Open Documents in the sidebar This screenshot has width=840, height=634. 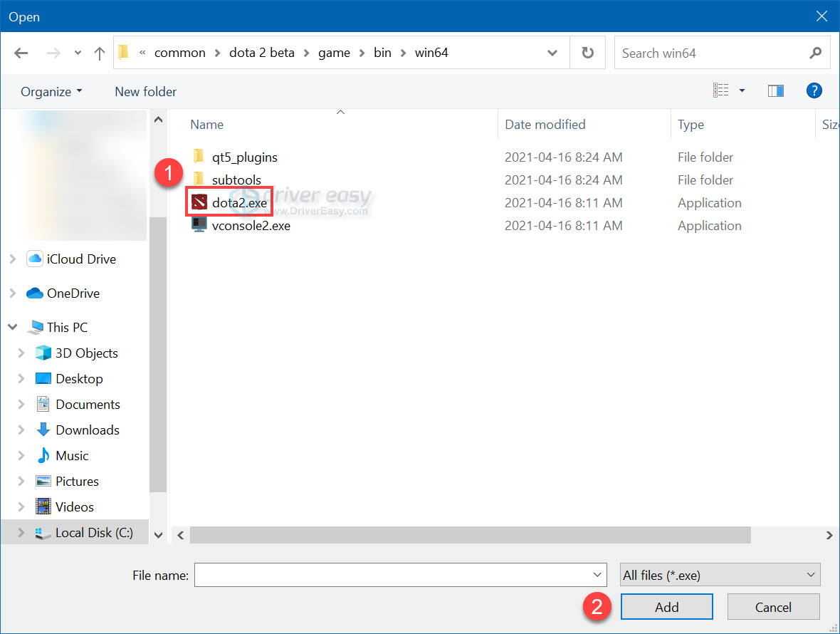tap(88, 404)
